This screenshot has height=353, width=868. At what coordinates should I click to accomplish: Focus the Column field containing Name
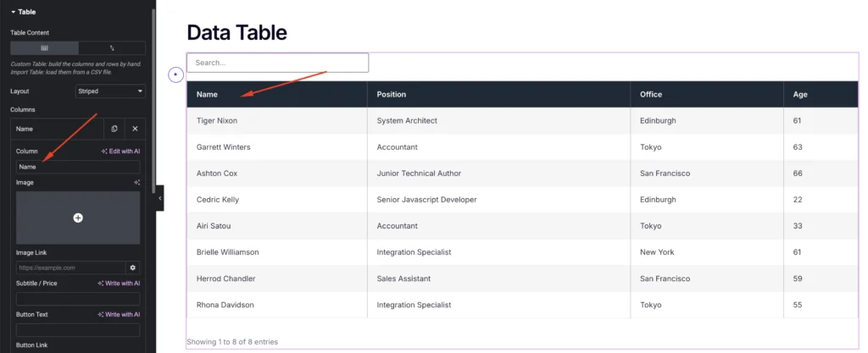pos(78,167)
